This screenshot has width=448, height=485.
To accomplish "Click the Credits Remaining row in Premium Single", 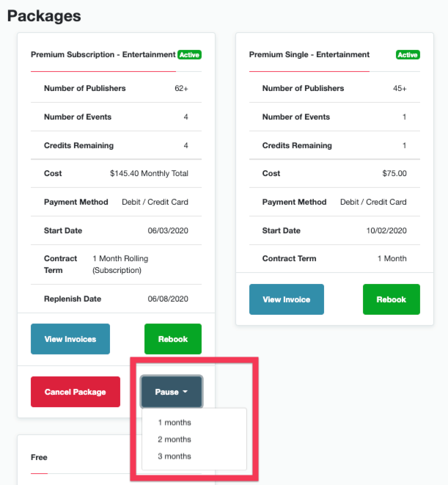I will [x=334, y=145].
